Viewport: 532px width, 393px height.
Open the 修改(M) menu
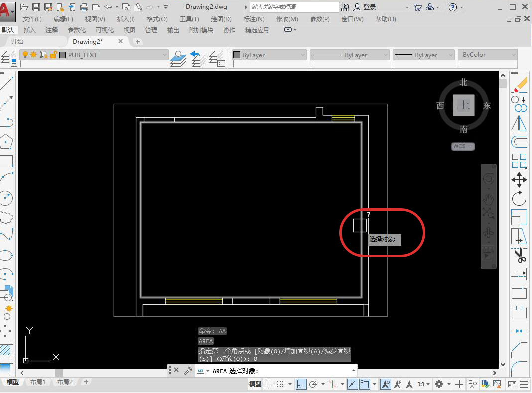pyautogui.click(x=287, y=19)
